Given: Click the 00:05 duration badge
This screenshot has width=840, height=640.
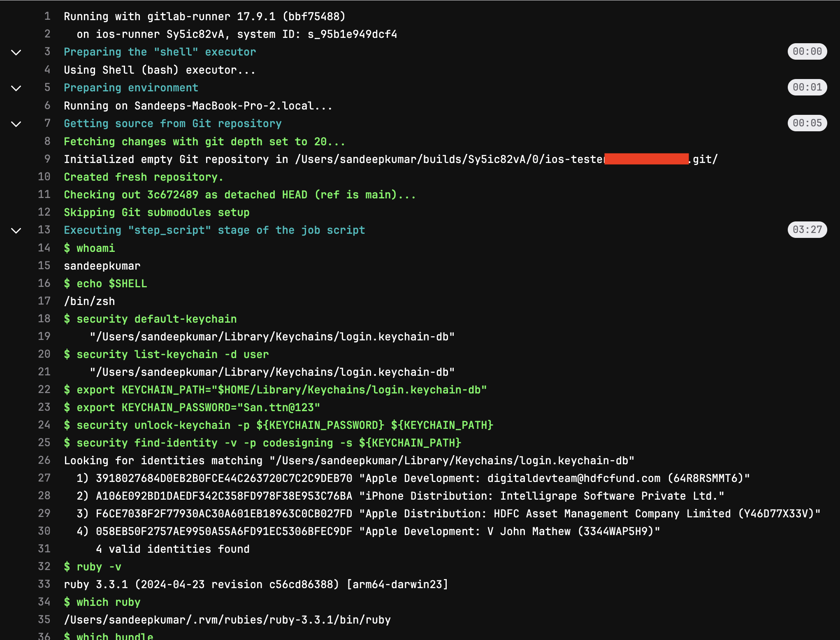Looking at the screenshot, I should click(x=807, y=123).
